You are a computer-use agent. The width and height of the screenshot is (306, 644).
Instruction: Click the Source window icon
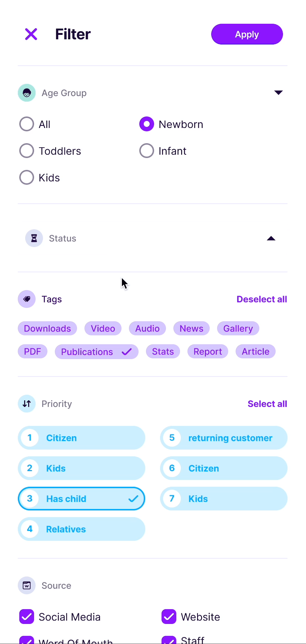pos(27,585)
